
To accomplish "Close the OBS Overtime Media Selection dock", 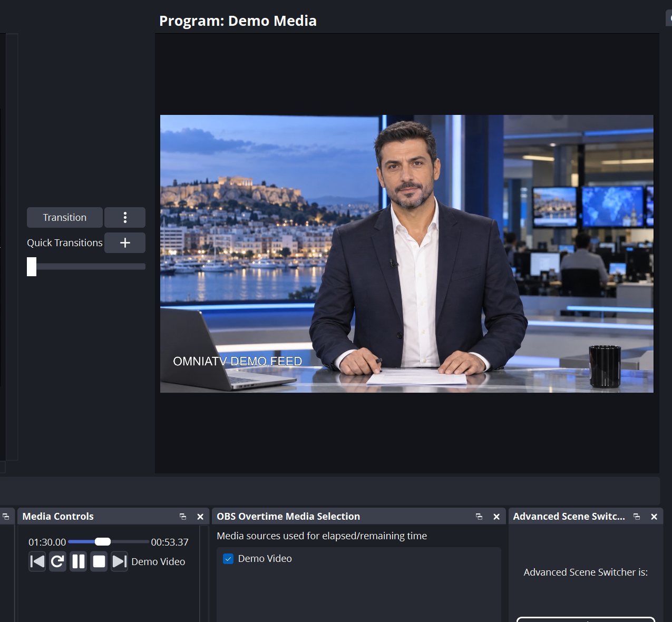I will tap(496, 517).
